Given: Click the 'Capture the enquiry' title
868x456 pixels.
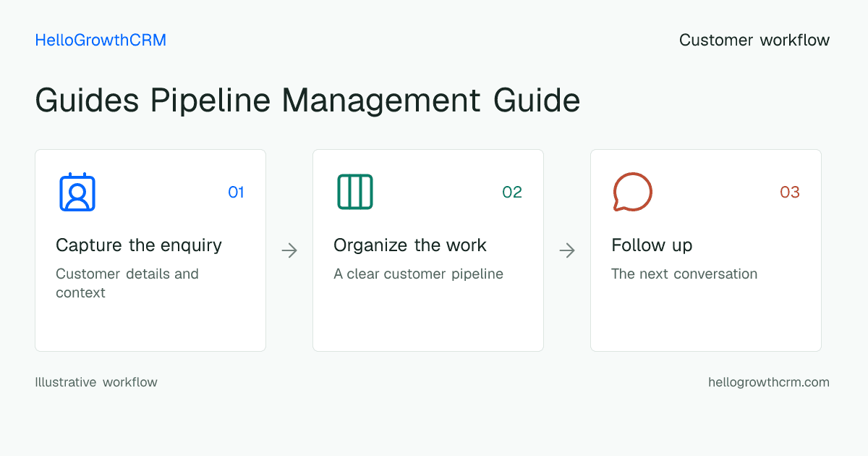Looking at the screenshot, I should pos(139,245).
